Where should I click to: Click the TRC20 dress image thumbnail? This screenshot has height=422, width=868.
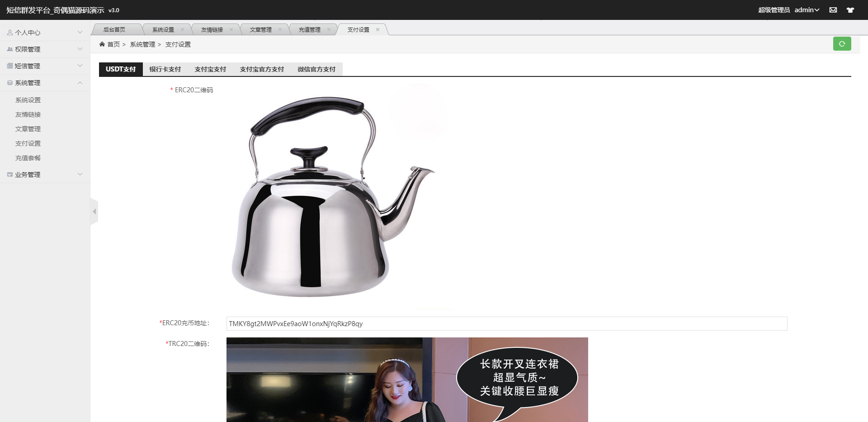tap(407, 380)
